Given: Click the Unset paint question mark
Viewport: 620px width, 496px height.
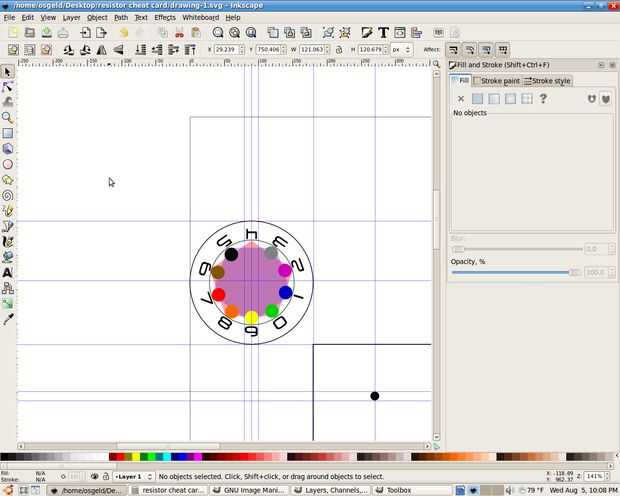Looking at the screenshot, I should [x=543, y=99].
